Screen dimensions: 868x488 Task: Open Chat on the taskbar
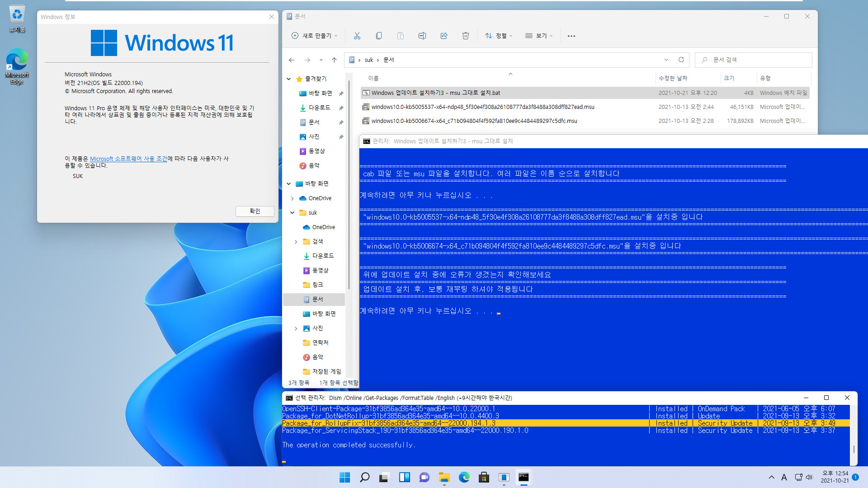tap(424, 477)
